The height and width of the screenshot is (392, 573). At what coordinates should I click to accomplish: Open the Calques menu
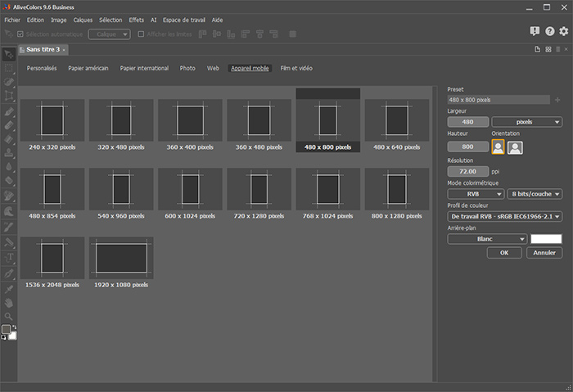[x=83, y=20]
